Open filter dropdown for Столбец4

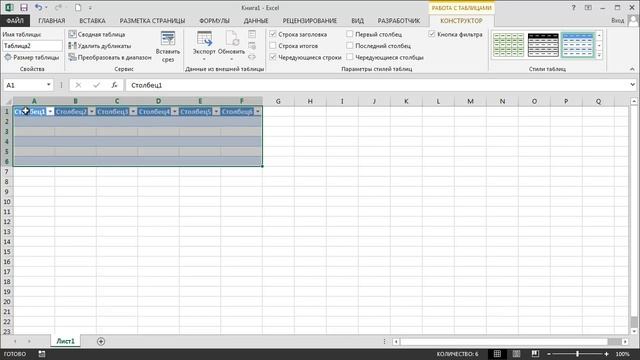coord(175,111)
